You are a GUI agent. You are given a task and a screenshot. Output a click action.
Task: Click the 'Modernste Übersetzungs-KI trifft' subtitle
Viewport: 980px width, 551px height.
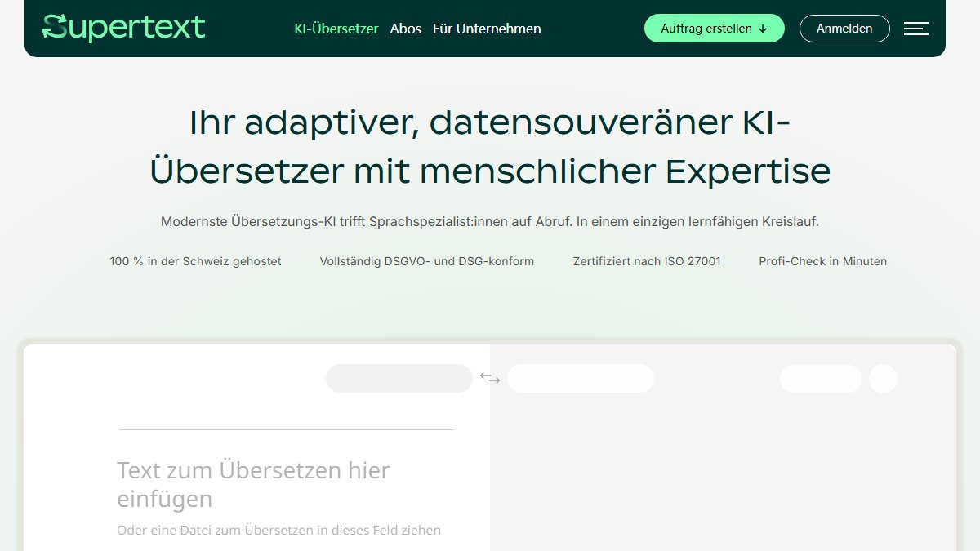(490, 221)
